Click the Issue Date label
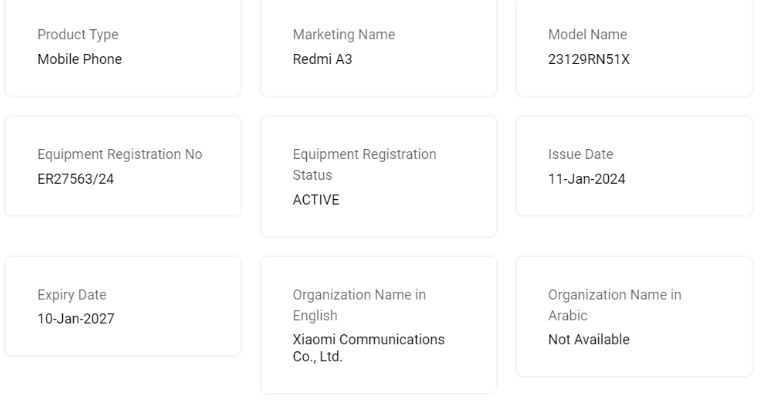The image size is (769, 405). click(581, 154)
